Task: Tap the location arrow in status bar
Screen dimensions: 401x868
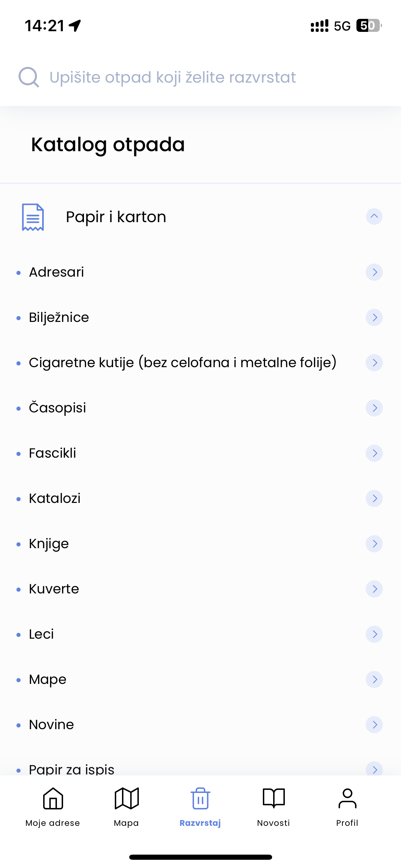Action: pos(75,26)
